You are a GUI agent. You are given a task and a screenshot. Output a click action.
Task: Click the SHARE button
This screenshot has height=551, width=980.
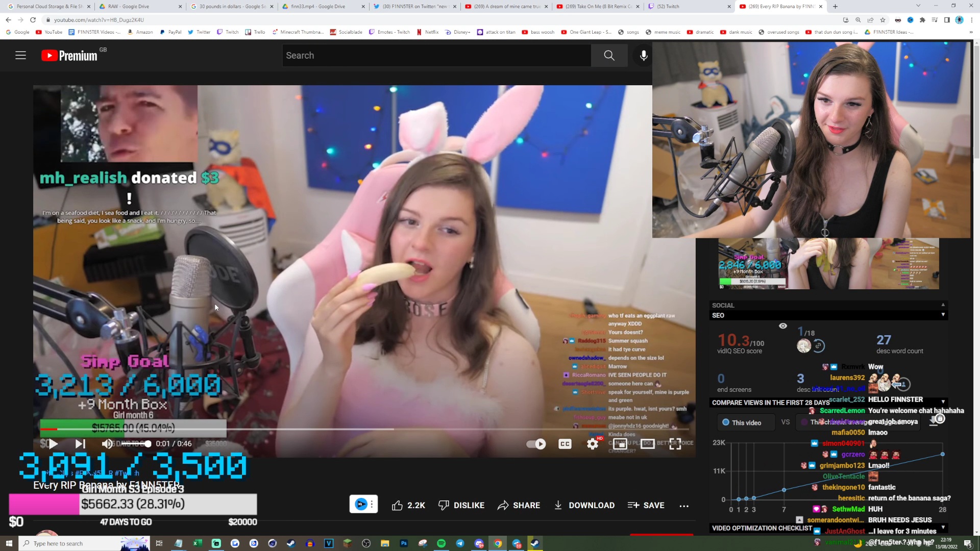519,505
